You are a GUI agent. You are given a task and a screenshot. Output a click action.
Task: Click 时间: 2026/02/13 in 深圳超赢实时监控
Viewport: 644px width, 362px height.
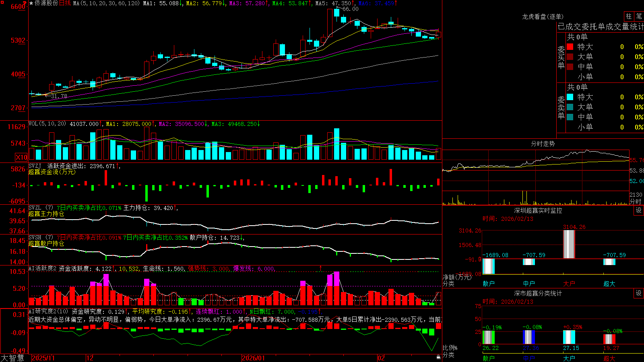508,219
